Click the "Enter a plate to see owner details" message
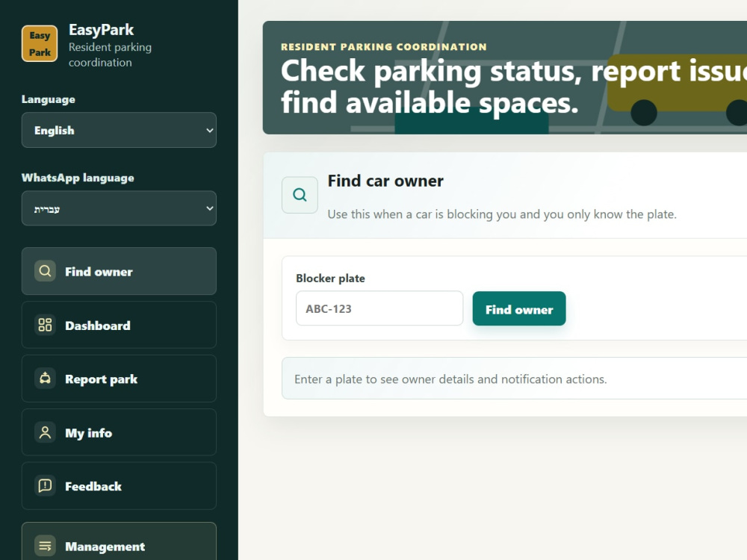This screenshot has height=560, width=747. pos(450,379)
